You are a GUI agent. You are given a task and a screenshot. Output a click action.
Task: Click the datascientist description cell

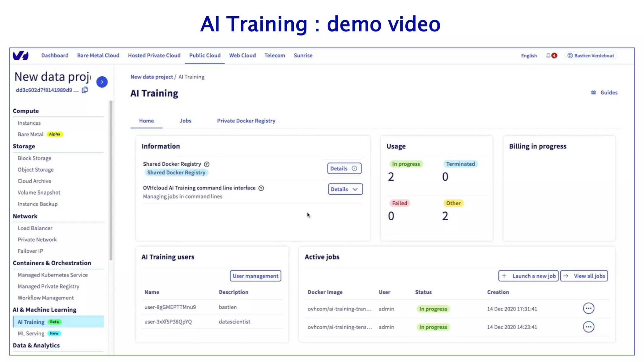point(234,322)
